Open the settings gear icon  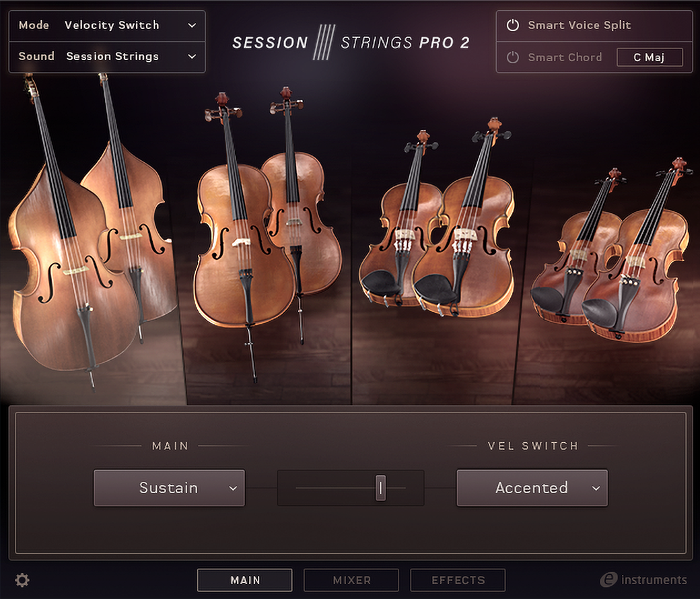(x=22, y=580)
